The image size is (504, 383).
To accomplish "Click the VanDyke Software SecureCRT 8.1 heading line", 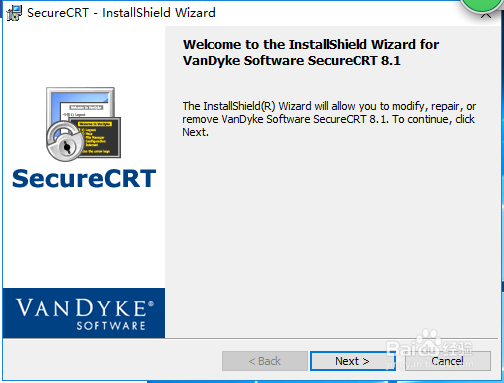I will (292, 61).
